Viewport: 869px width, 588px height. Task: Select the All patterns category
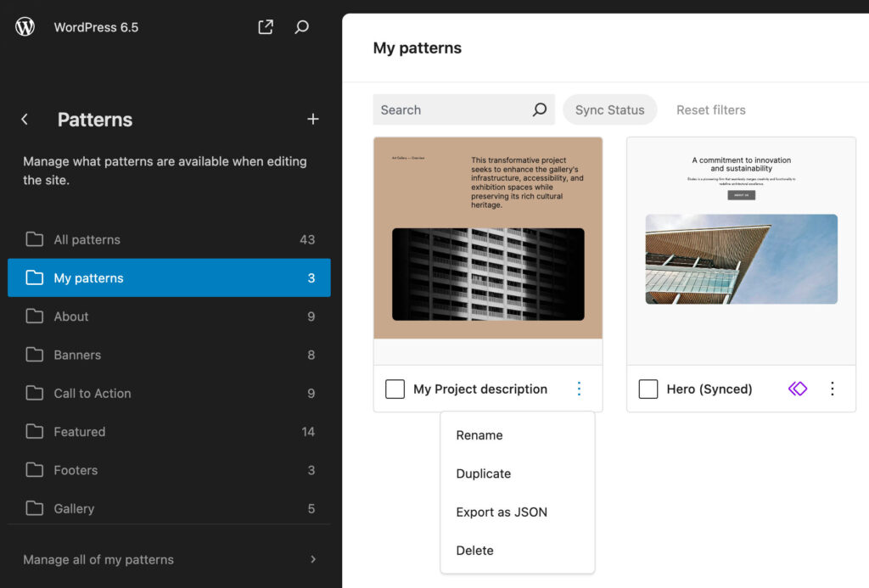pyautogui.click(x=85, y=239)
